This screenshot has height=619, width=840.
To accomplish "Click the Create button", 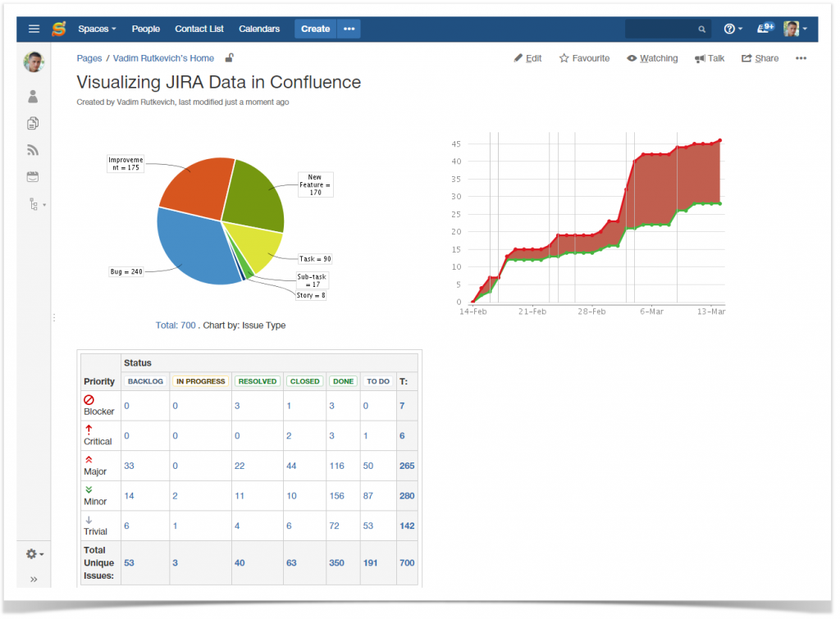I will tap(315, 28).
